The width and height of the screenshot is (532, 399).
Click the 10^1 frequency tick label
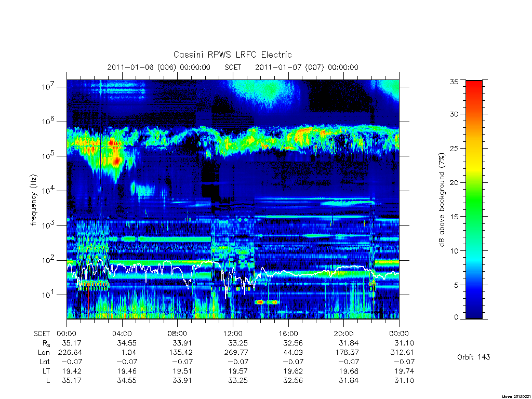point(48,294)
